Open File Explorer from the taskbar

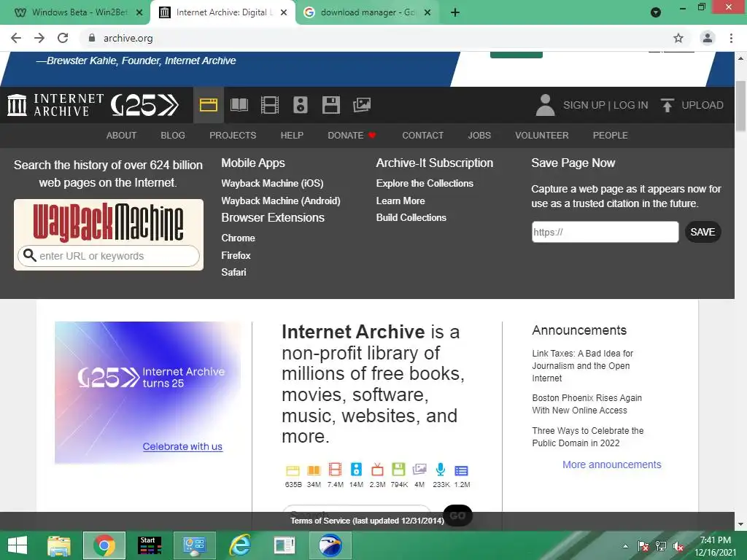pos(58,545)
